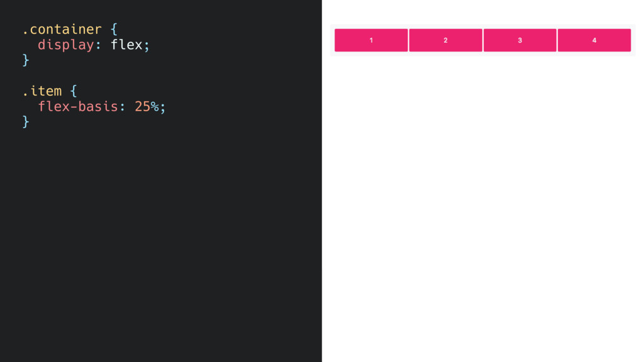This screenshot has height=362, width=644.
Task: Click the semicolon after flex value
Action: pyautogui.click(x=147, y=45)
